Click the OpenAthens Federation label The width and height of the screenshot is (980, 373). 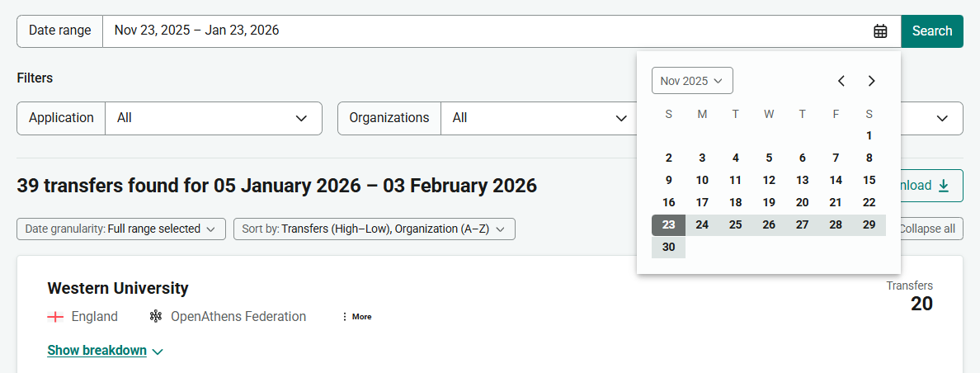coord(238,317)
